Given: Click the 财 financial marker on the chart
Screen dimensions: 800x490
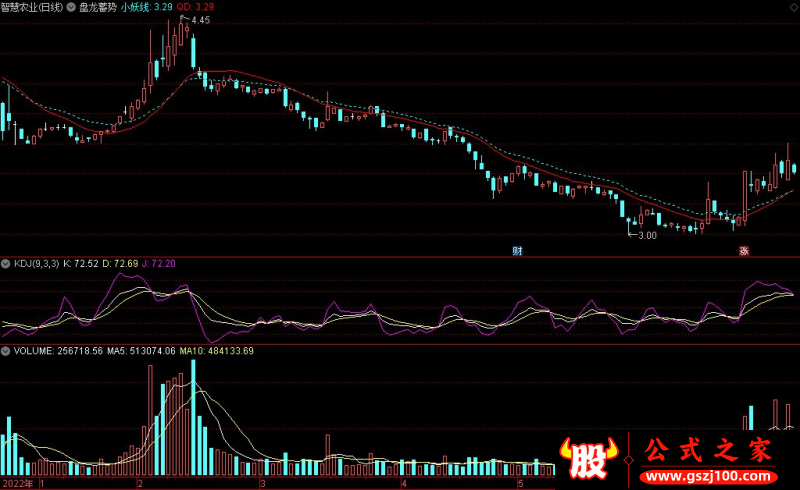Looking at the screenshot, I should point(517,251).
